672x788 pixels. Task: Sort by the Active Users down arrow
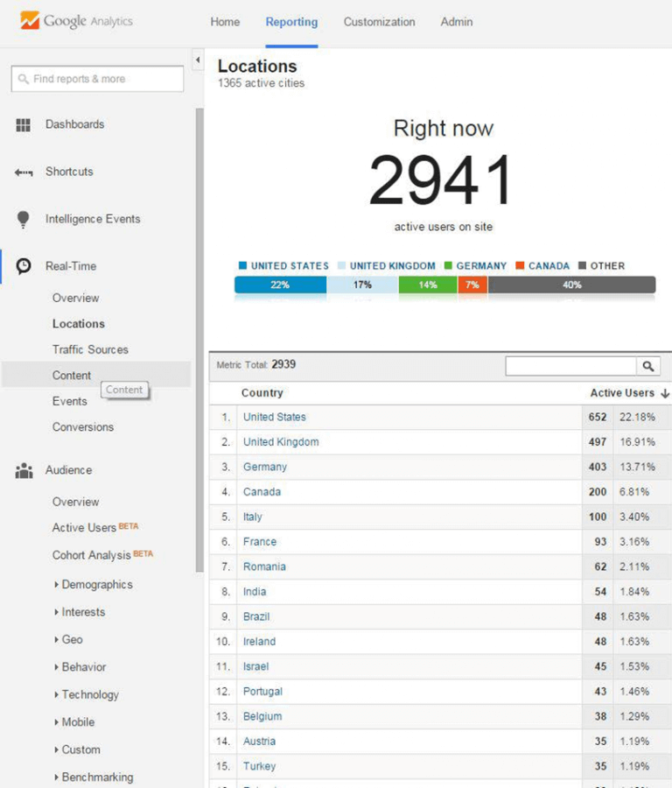click(x=665, y=393)
